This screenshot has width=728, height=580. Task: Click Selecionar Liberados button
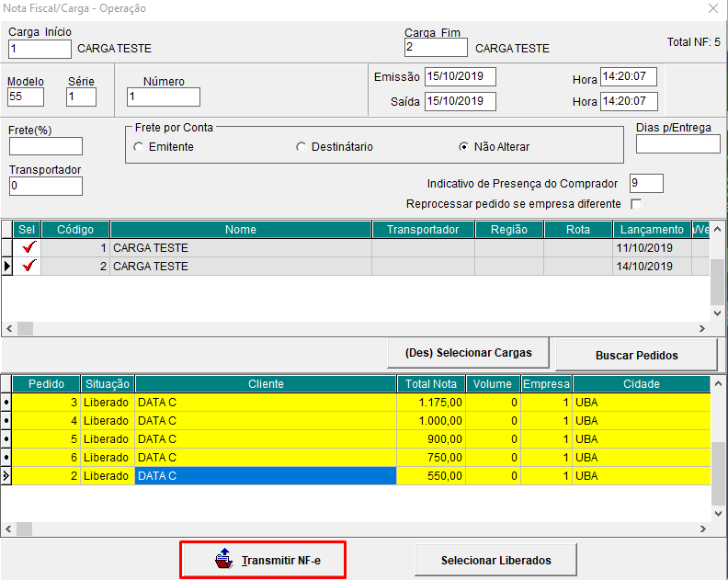click(x=495, y=560)
